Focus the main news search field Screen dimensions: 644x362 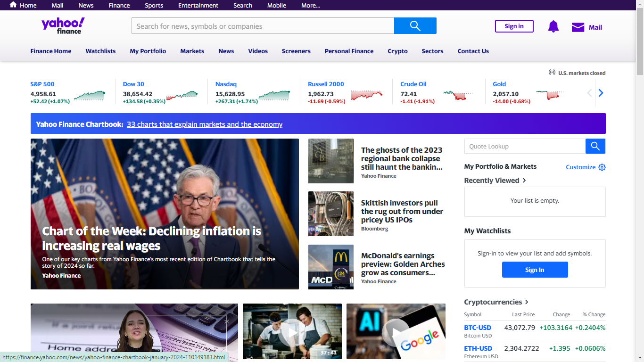[x=263, y=26]
